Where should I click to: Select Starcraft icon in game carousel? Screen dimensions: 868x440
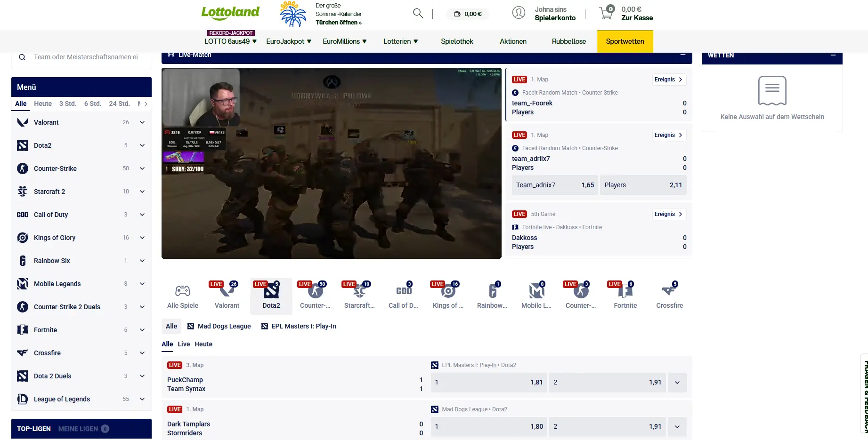tap(359, 291)
